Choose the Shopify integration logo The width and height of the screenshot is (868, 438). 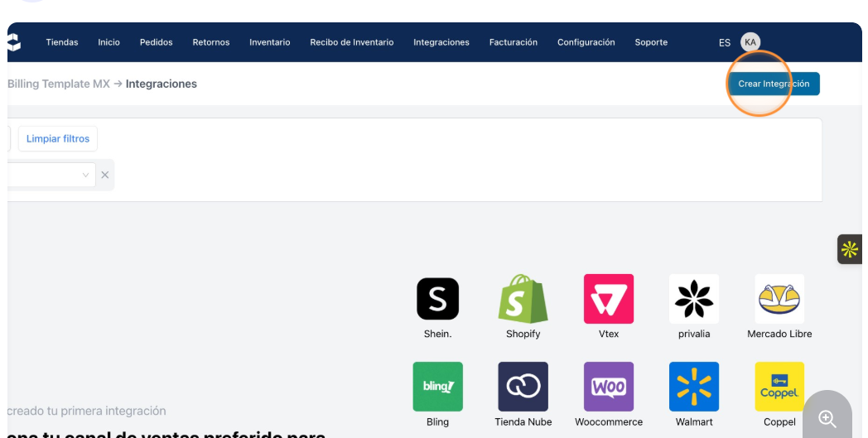(523, 298)
